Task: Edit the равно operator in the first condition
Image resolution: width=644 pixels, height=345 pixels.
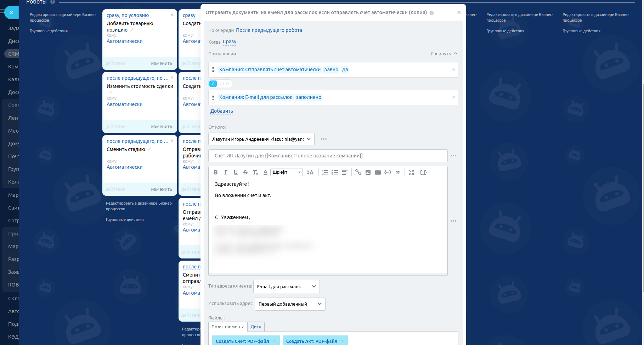Action: (331, 69)
